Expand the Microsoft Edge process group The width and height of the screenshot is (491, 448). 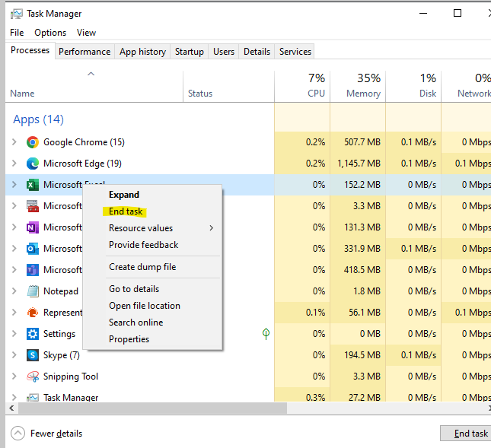click(14, 164)
